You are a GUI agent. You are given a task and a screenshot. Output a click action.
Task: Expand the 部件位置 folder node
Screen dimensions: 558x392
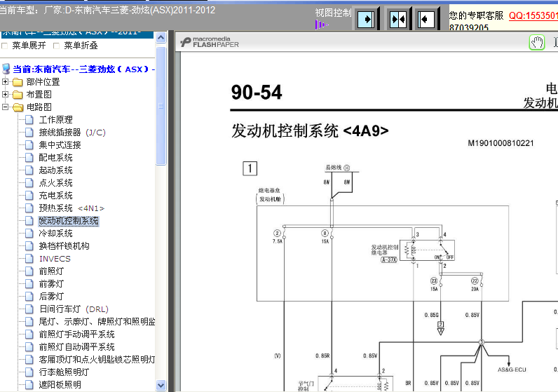tap(5, 82)
